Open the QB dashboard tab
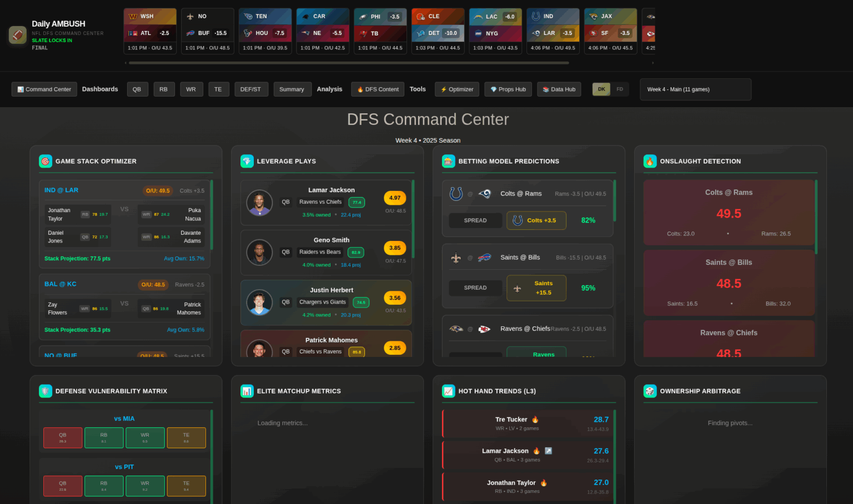The height and width of the screenshot is (504, 853). [137, 89]
